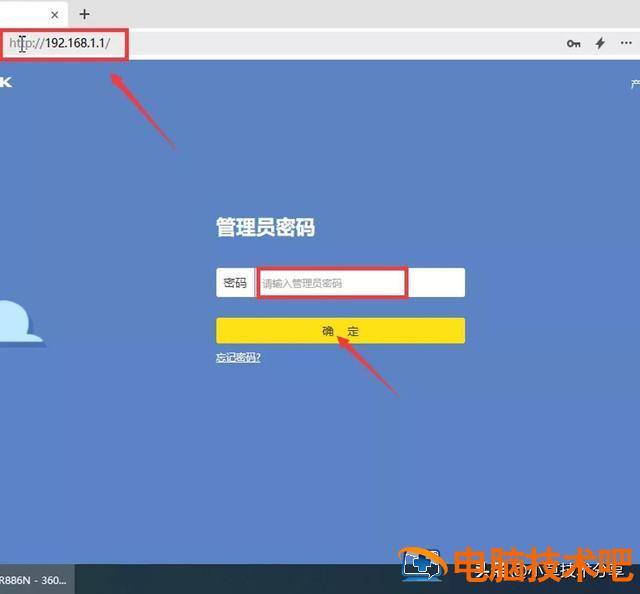640x594 pixels.
Task: Open saved passwords key icon
Action: click(573, 43)
